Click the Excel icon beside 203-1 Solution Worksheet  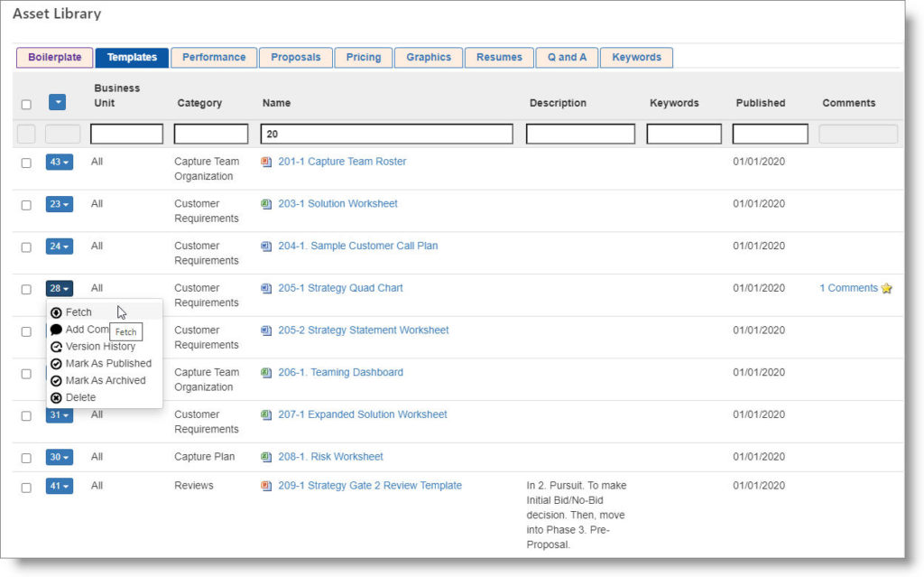click(266, 204)
